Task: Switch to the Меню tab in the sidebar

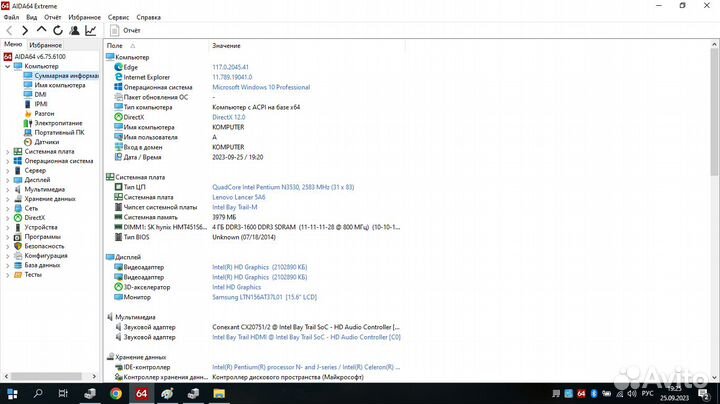Action: pos(13,45)
